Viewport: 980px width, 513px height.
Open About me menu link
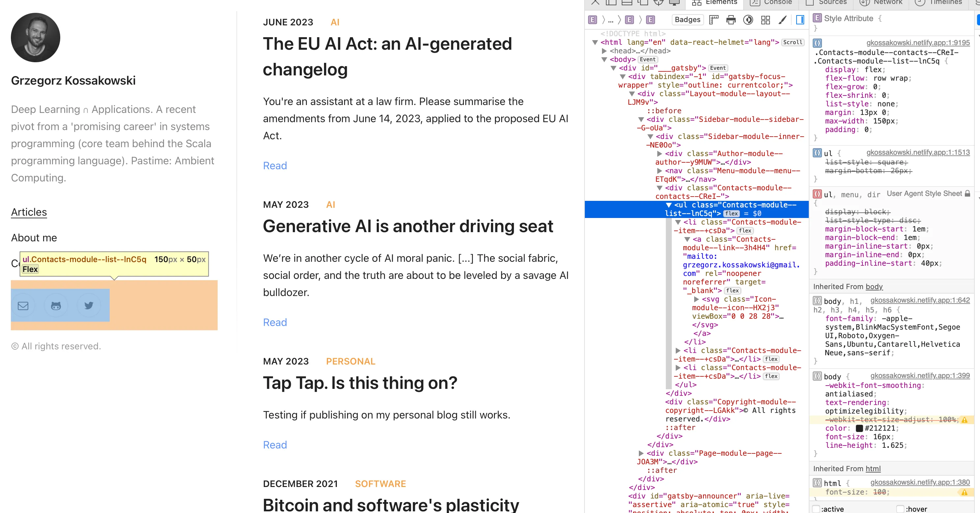[34, 238]
